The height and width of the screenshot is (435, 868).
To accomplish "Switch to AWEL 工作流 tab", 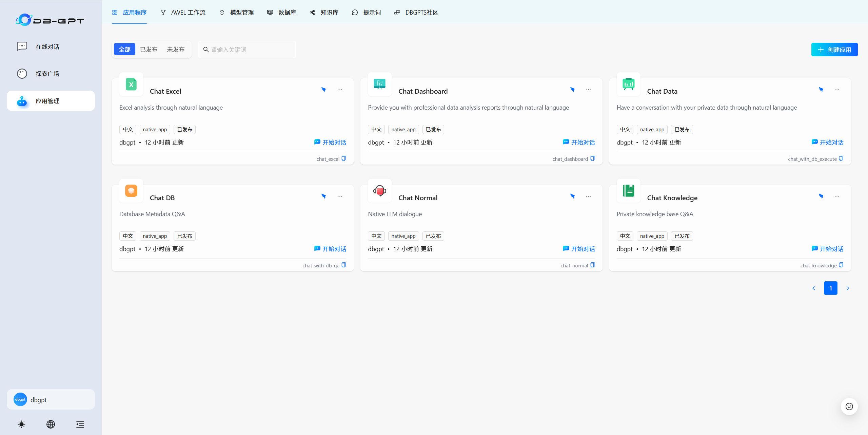I will (x=183, y=13).
